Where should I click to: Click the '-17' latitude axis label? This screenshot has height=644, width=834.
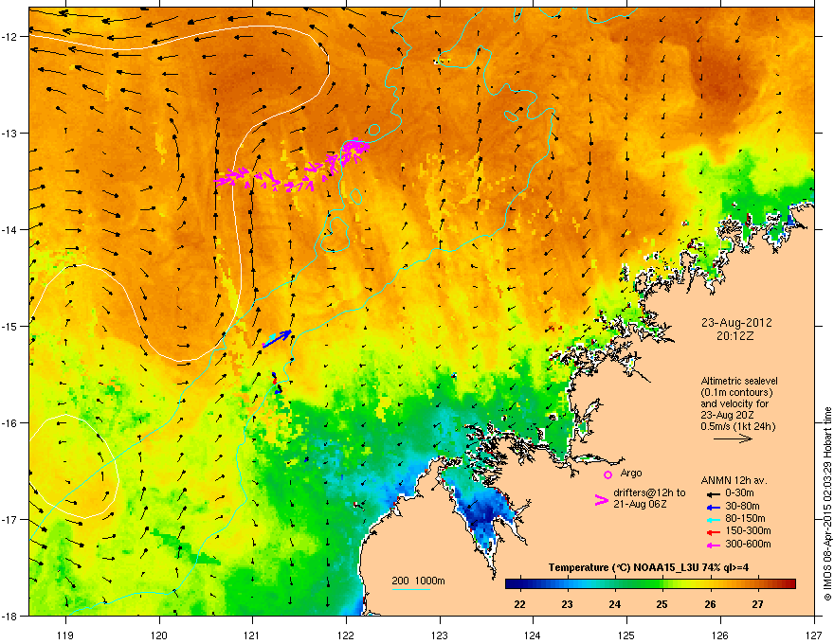[x=10, y=519]
